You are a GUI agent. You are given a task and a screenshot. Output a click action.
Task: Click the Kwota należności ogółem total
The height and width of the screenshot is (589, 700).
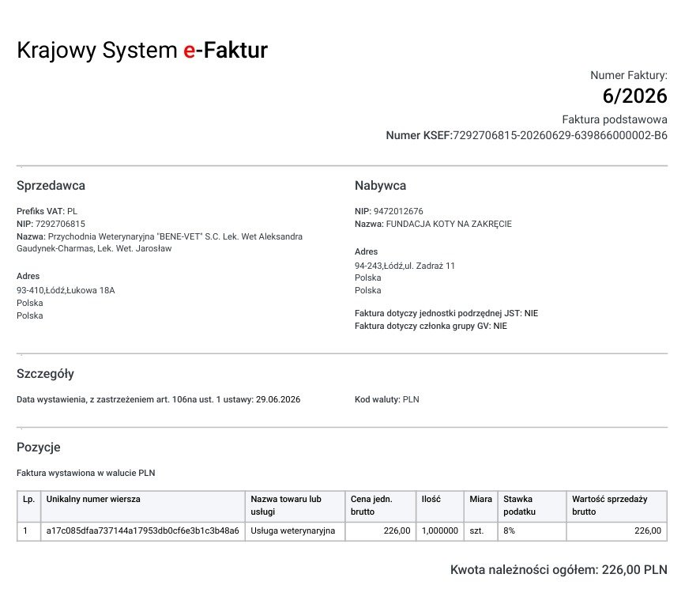click(x=559, y=570)
